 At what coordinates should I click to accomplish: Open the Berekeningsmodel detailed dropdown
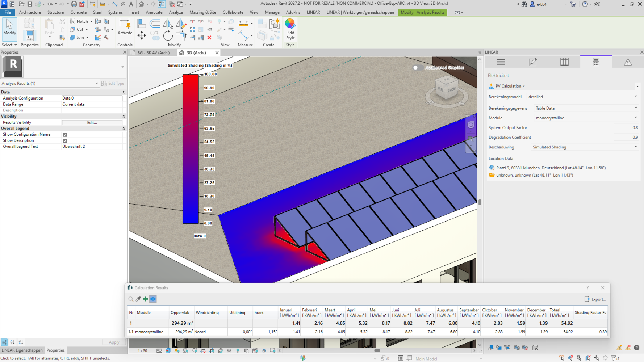point(582,97)
